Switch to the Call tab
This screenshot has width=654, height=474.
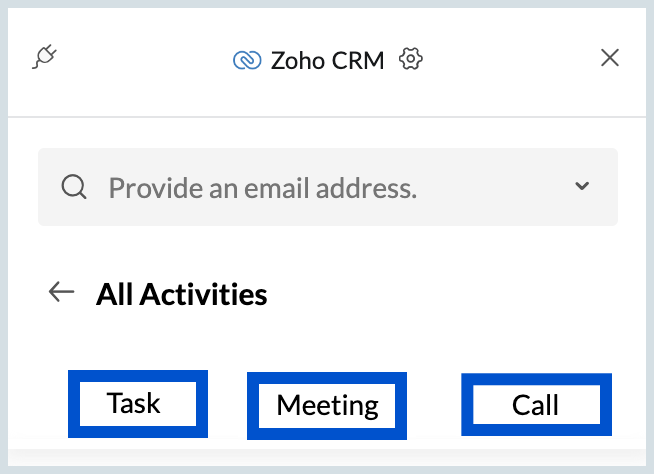tap(536, 405)
